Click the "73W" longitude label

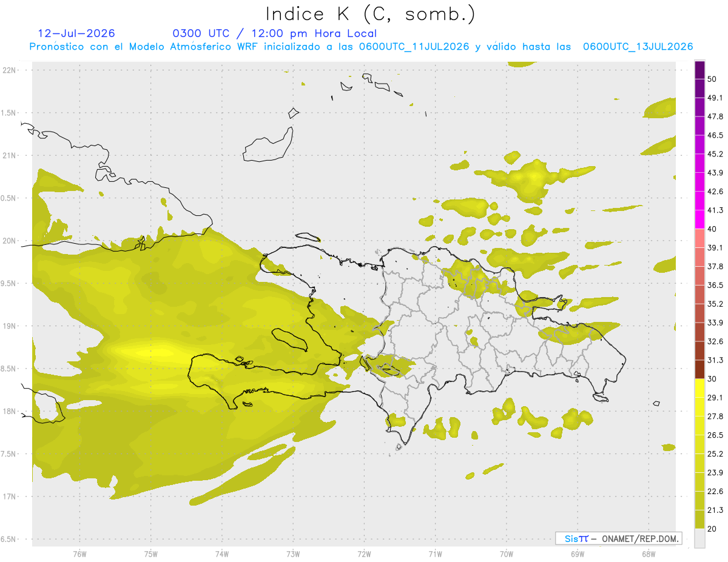pyautogui.click(x=293, y=554)
